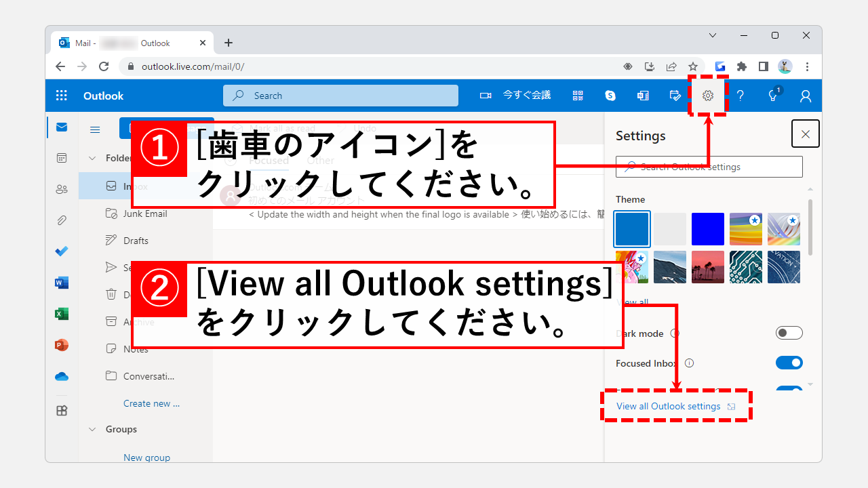Select the dark blue theme swatch
Image resolution: width=868 pixels, height=488 pixels.
click(x=708, y=228)
